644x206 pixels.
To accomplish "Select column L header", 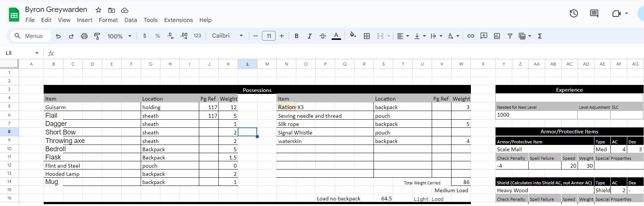I will tap(247, 64).
